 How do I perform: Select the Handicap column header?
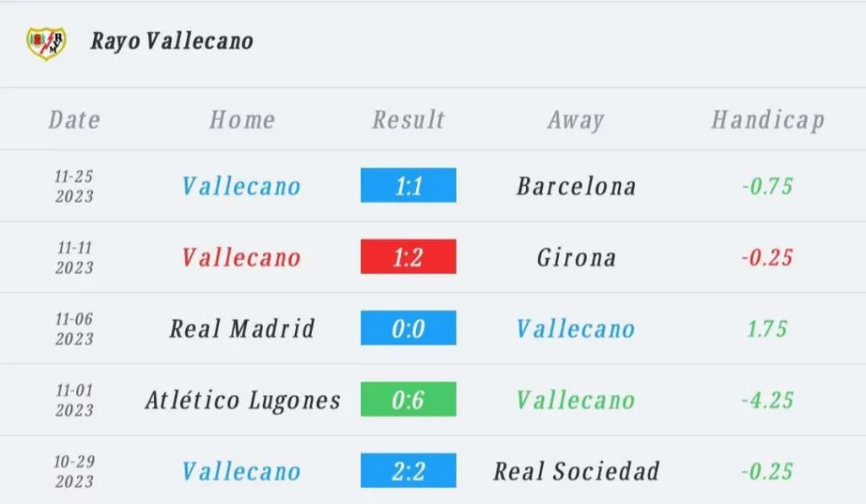(768, 120)
